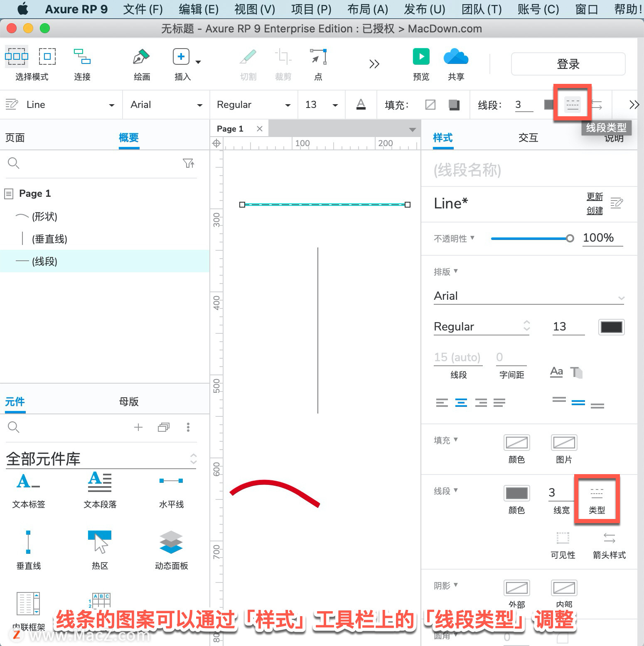Image resolution: width=644 pixels, height=646 pixels.
Task: Expand more style toolbar options
Action: click(634, 105)
